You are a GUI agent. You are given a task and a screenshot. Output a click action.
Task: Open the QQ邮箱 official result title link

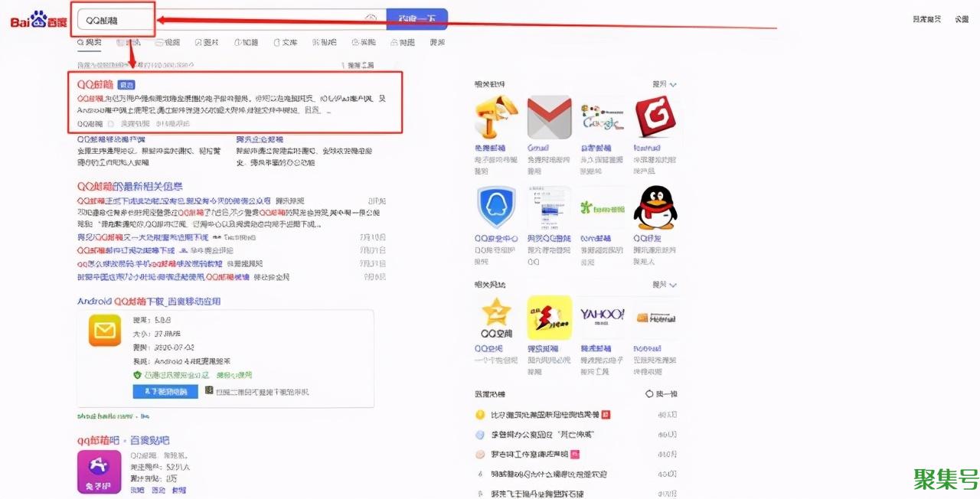[95, 84]
